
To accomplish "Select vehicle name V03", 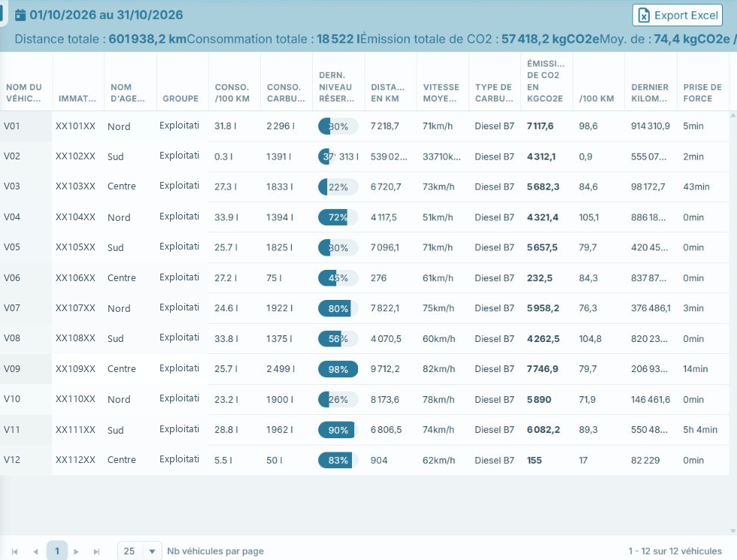I will click(12, 186).
